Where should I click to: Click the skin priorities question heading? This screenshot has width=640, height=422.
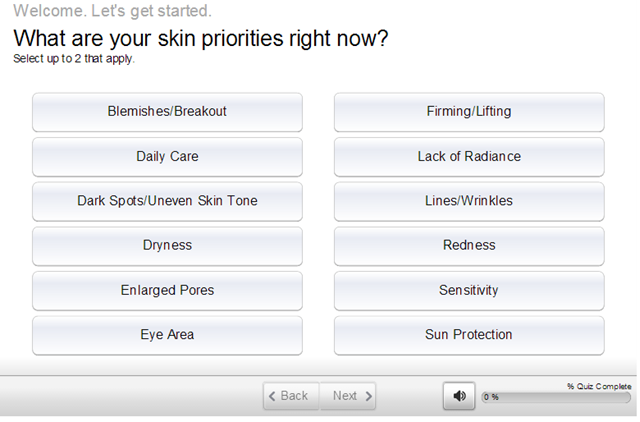pos(201,39)
